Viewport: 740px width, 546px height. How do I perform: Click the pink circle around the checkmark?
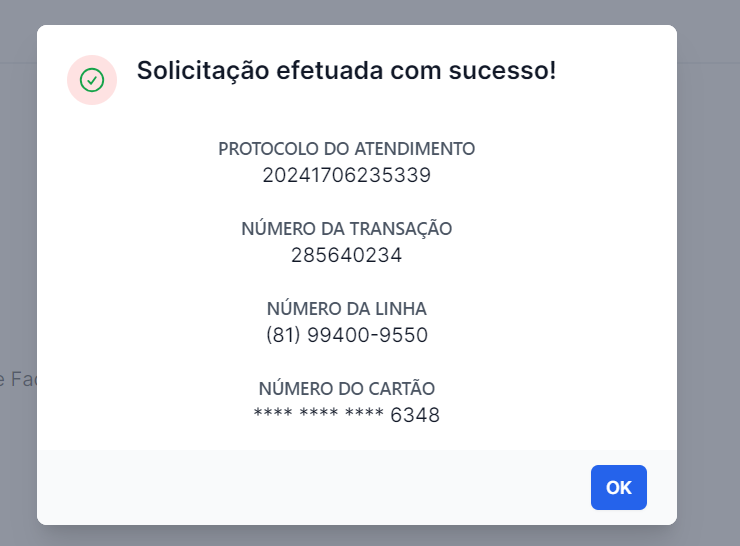pyautogui.click(x=92, y=80)
